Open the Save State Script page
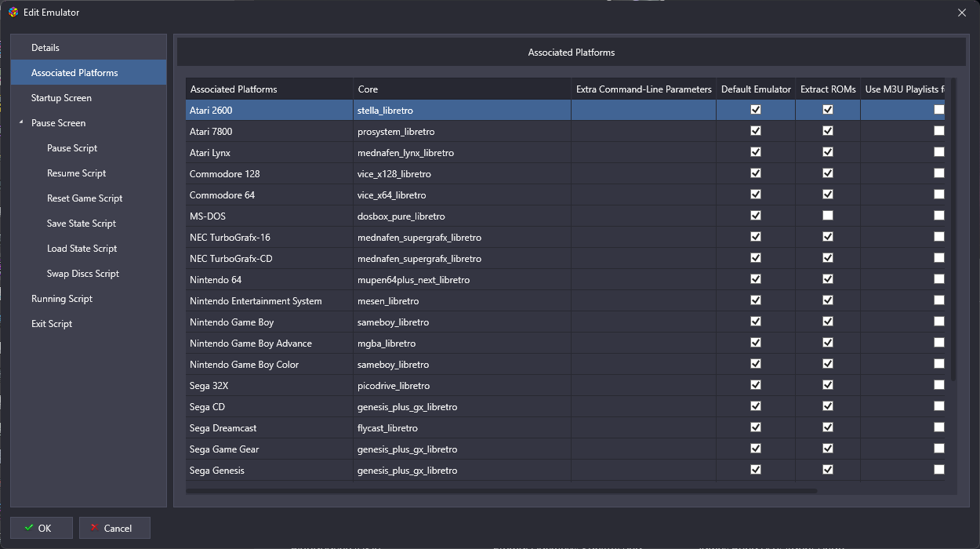The width and height of the screenshot is (980, 549). [x=89, y=224]
